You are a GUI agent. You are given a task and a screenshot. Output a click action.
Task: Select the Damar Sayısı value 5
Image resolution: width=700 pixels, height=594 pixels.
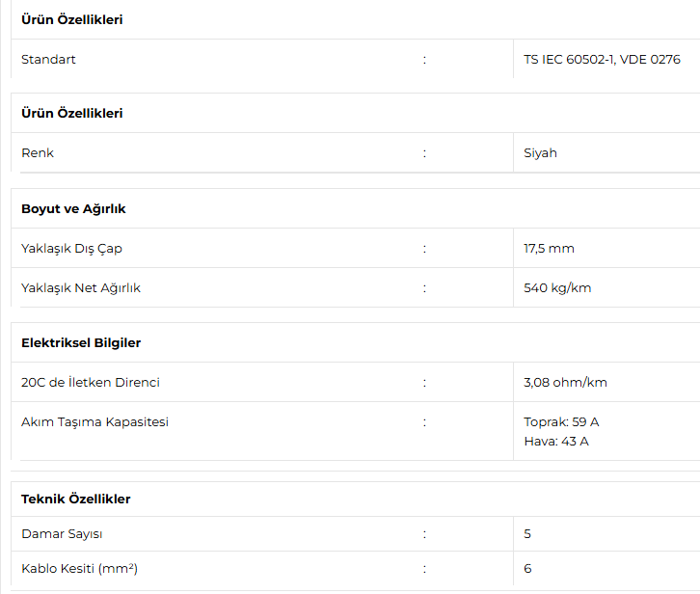pyautogui.click(x=527, y=534)
